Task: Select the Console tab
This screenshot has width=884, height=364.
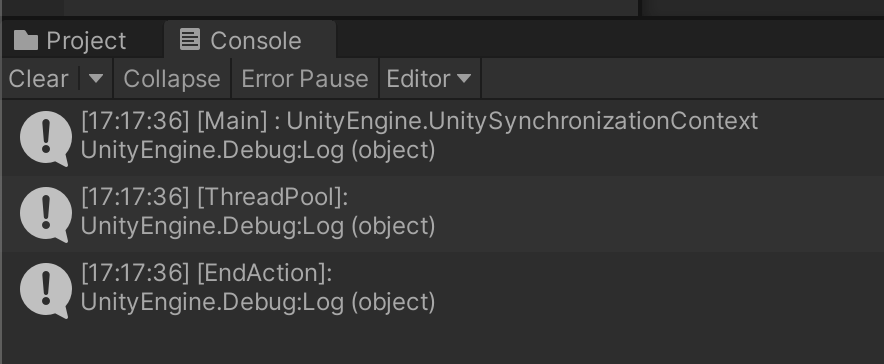Action: (x=250, y=40)
